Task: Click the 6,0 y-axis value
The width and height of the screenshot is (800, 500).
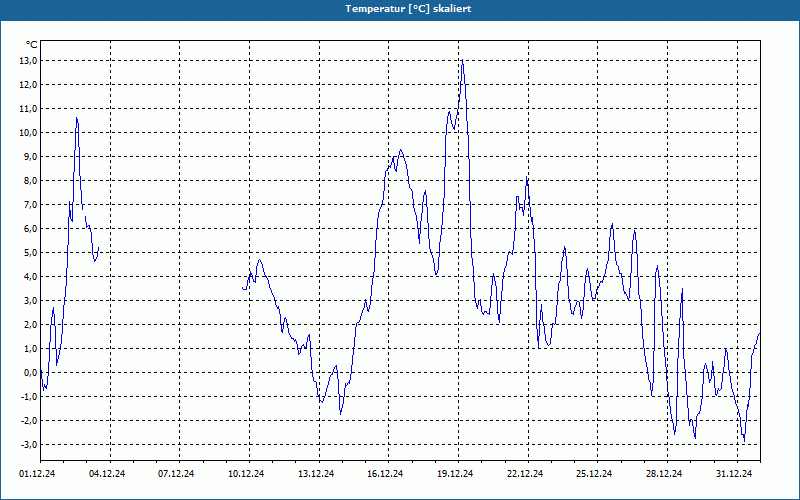Action: point(31,229)
